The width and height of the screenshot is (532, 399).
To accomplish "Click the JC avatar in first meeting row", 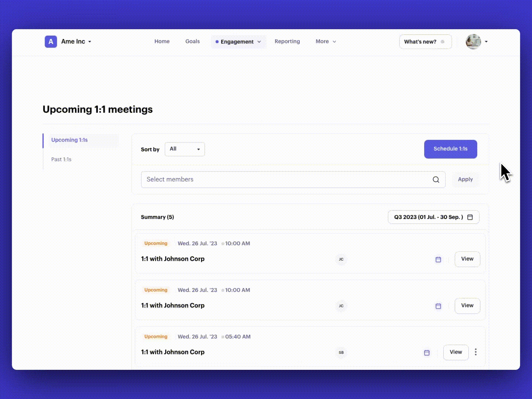I will [341, 259].
